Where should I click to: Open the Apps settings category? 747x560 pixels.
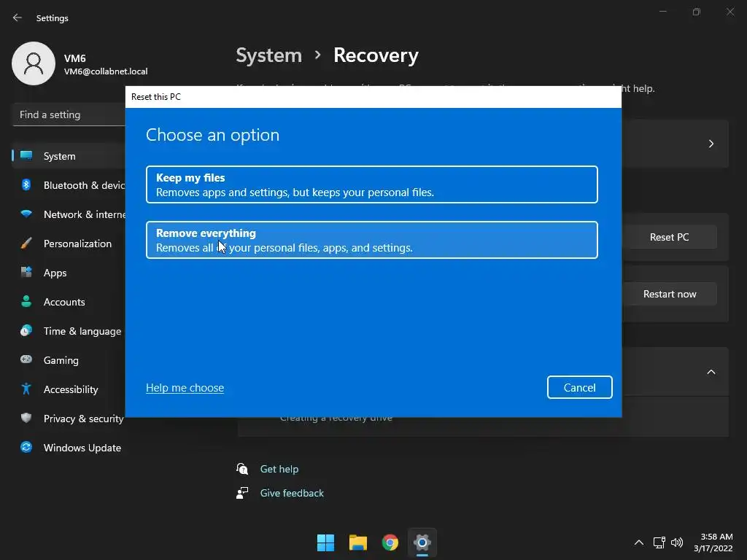[x=69, y=273]
